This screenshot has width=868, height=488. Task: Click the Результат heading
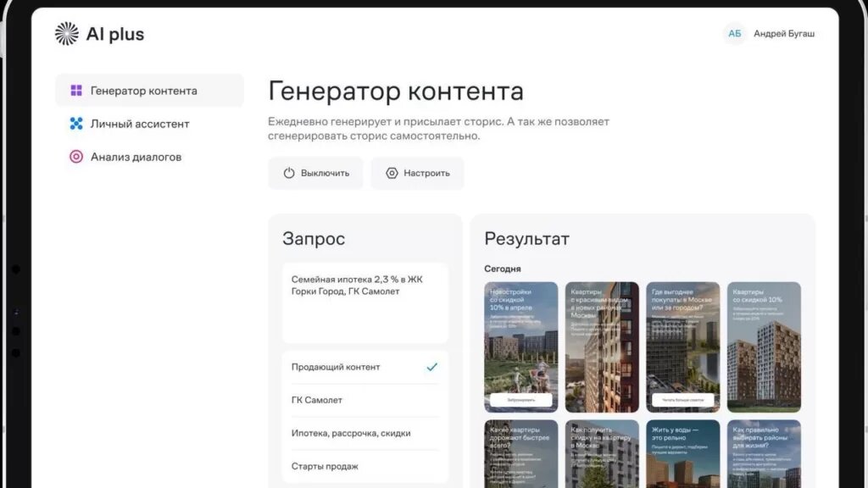tap(526, 238)
